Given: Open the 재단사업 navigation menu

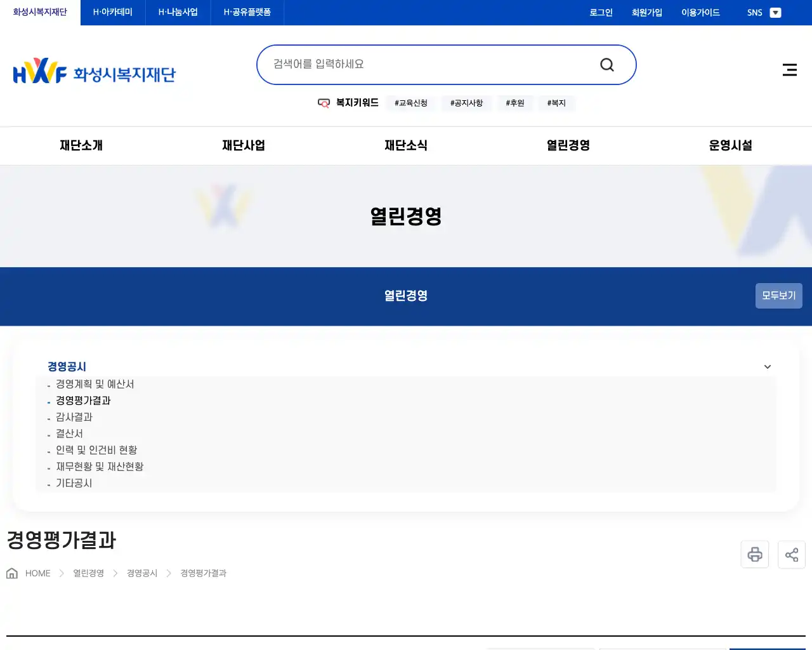Looking at the screenshot, I should coord(244,145).
